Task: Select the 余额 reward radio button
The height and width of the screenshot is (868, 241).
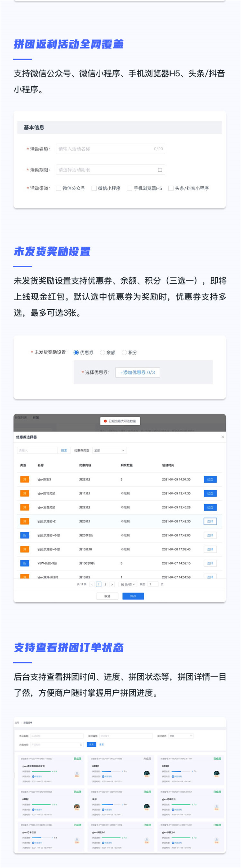Action: click(102, 352)
